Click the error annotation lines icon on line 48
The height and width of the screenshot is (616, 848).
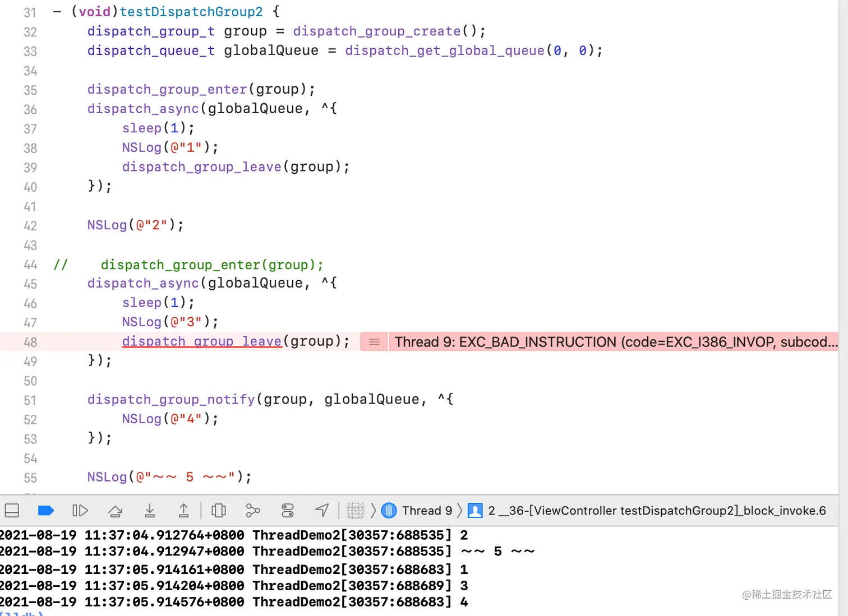374,342
